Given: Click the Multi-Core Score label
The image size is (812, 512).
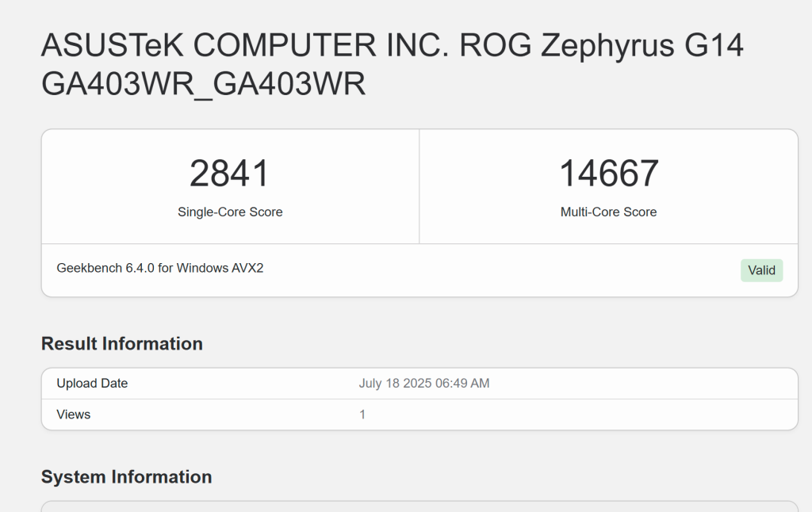Looking at the screenshot, I should (608, 212).
